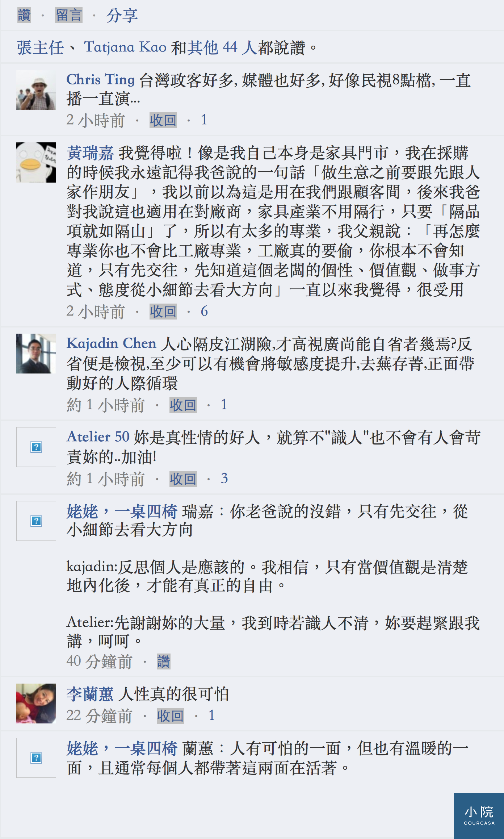The height and width of the screenshot is (839, 504).
Task: Click 李蘭蕙's profile photo
Action: point(36,704)
